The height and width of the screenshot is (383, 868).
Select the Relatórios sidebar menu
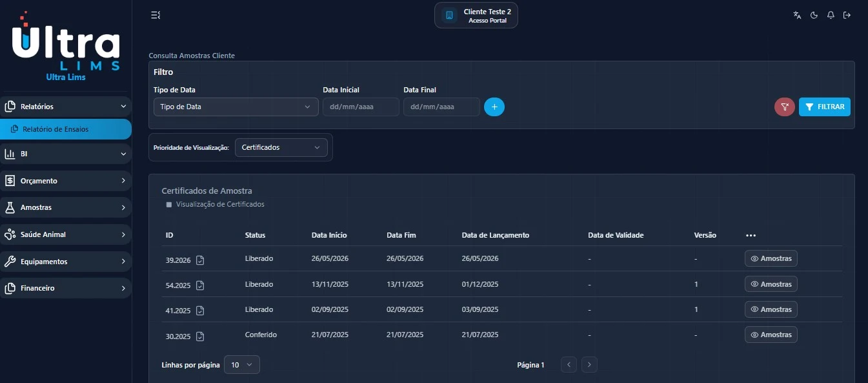point(66,107)
